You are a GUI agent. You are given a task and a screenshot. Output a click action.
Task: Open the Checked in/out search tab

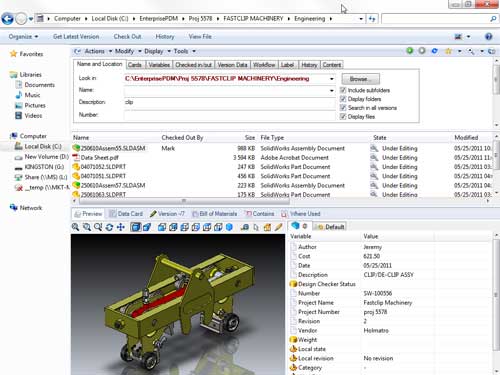coord(194,65)
